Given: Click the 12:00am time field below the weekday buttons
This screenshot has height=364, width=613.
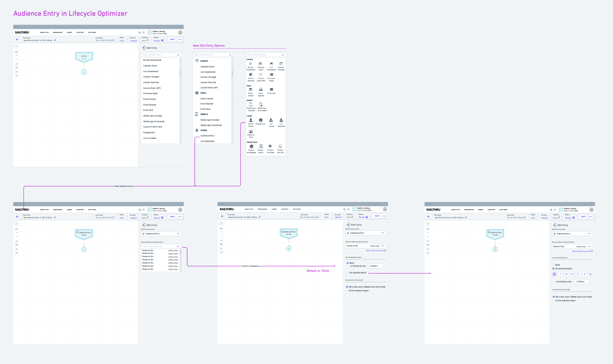Looking at the screenshot, I should [582, 282].
